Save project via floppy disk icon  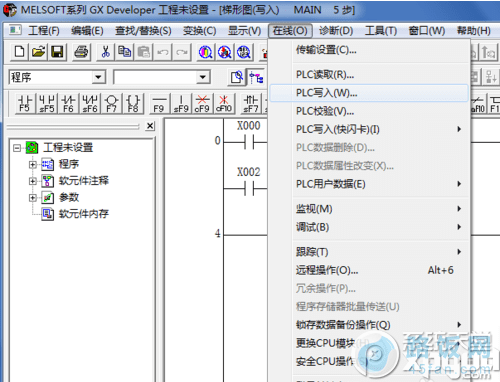pos(57,52)
